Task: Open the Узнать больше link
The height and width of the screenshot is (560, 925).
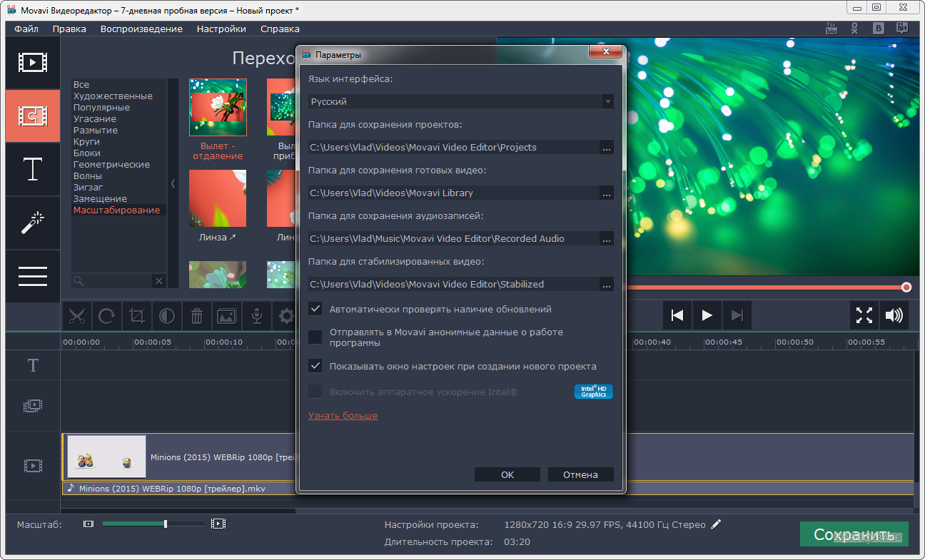Action: [x=343, y=415]
